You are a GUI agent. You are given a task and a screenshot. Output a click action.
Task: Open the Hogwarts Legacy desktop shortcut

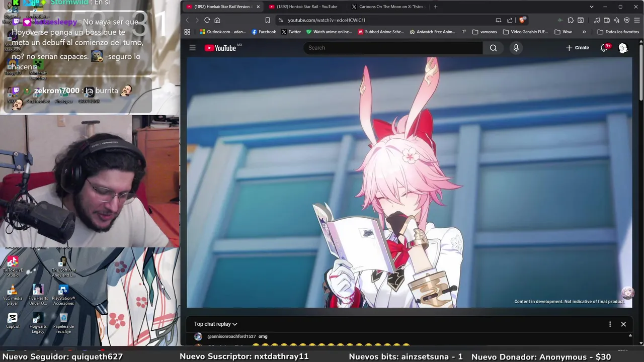pos(38,323)
